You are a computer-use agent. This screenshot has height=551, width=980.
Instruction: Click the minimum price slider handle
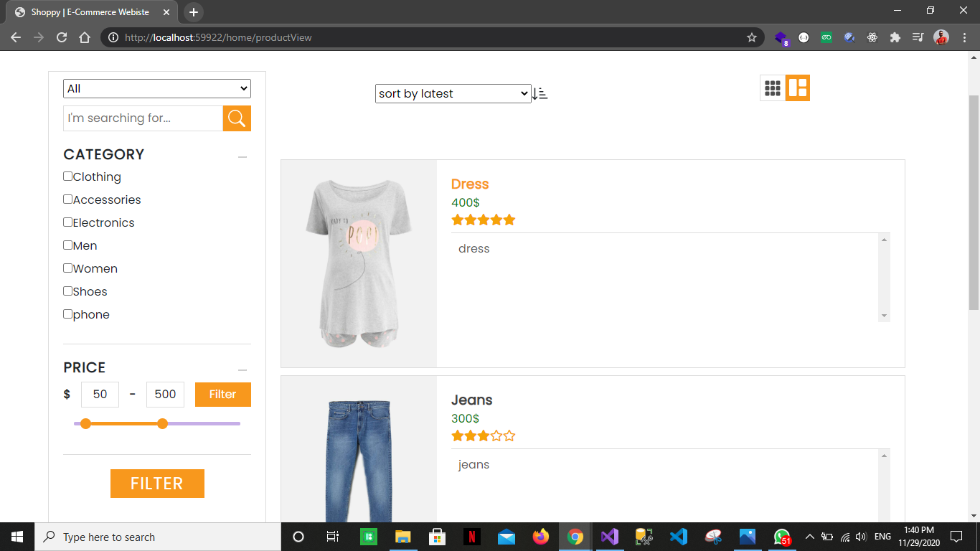[x=85, y=423]
